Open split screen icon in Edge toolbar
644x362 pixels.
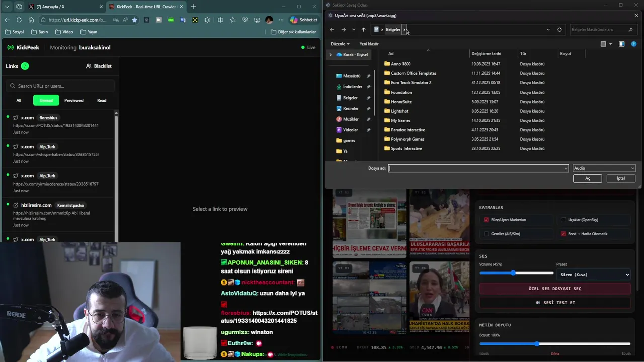click(x=220, y=20)
